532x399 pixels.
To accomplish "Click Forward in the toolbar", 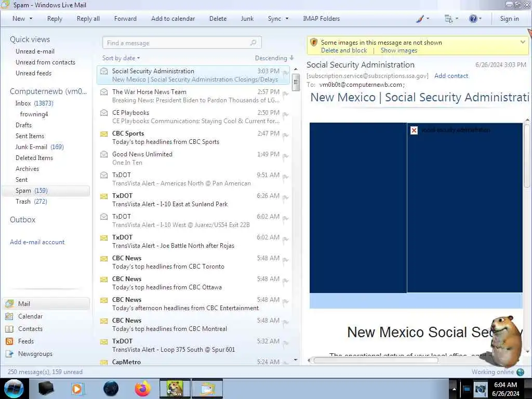I will pos(125,19).
